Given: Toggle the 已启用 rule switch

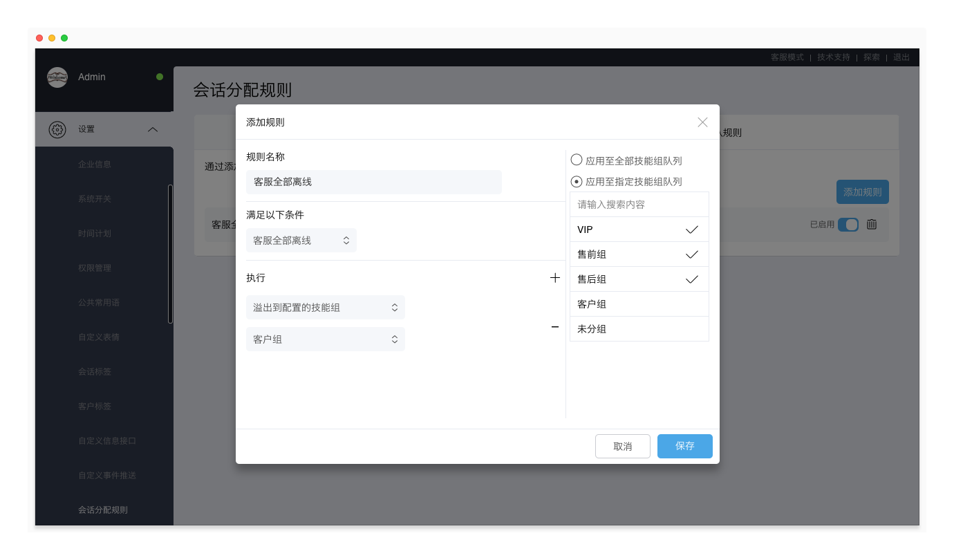Looking at the screenshot, I should tap(848, 225).
